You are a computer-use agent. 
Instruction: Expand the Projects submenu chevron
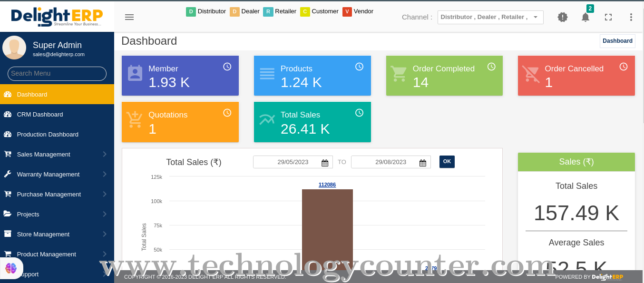click(105, 214)
